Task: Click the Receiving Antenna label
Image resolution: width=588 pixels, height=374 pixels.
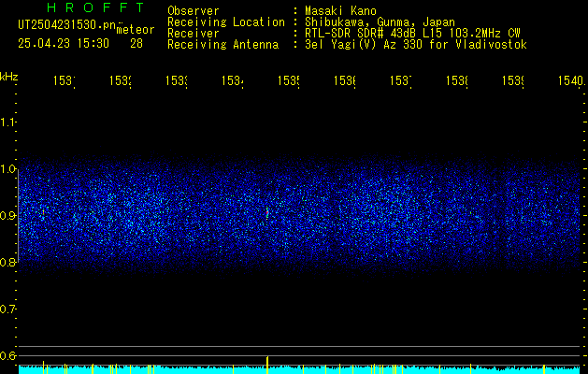Action: (223, 45)
